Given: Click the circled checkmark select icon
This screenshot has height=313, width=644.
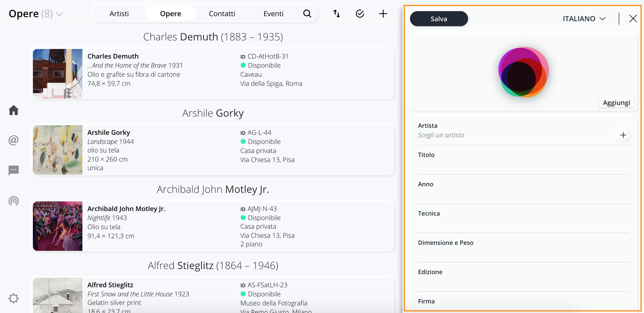Looking at the screenshot, I should (360, 14).
